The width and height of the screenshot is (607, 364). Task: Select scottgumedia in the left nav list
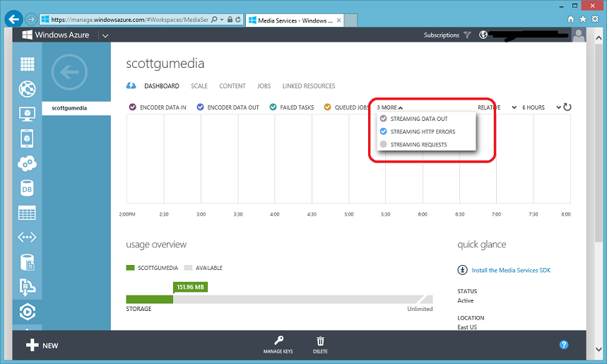click(76, 108)
